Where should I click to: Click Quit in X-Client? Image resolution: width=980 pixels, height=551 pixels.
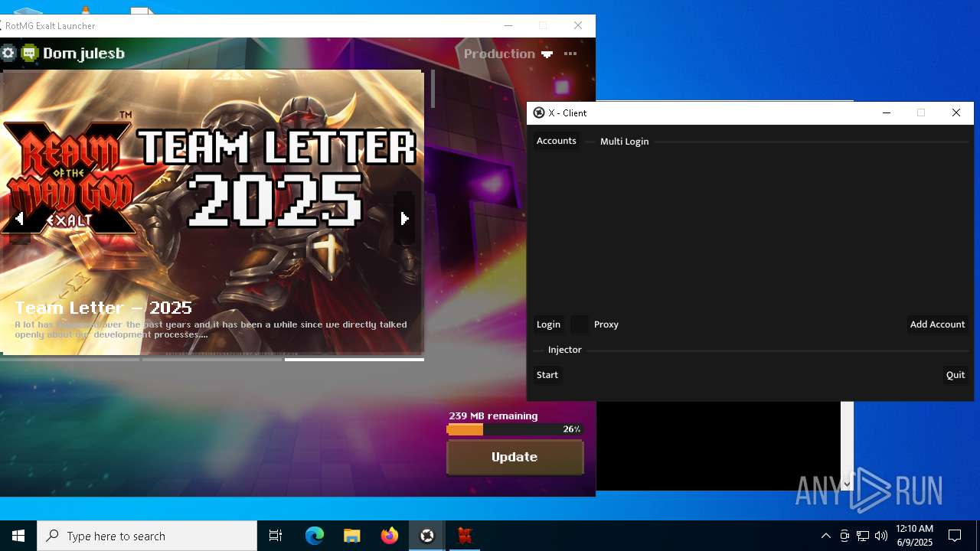click(x=955, y=375)
